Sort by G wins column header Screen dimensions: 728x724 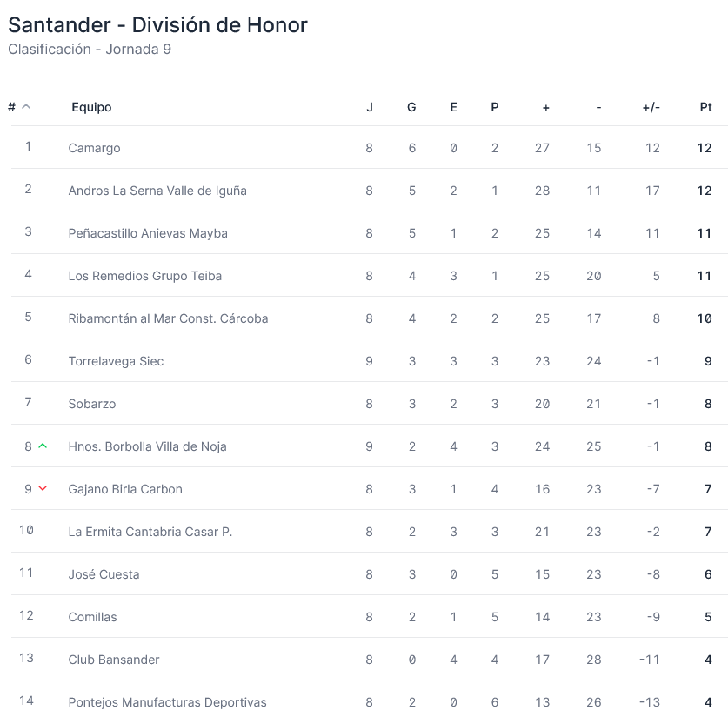(411, 107)
